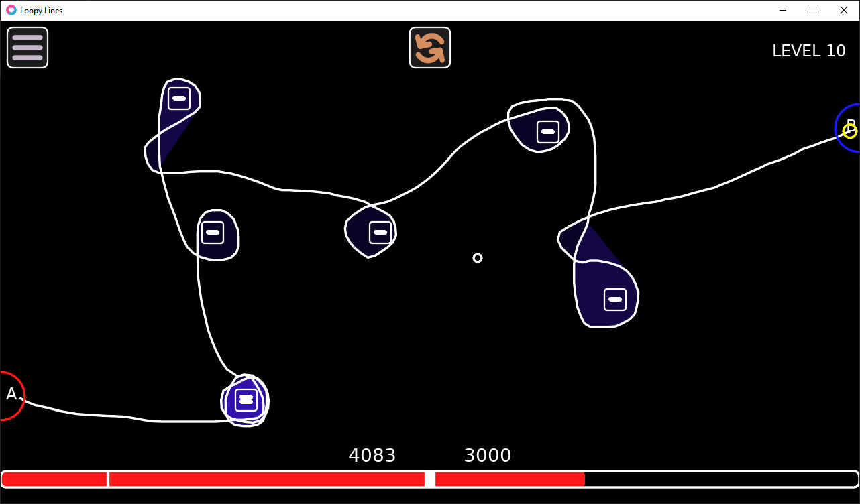Click the 3000 target score number

(488, 456)
